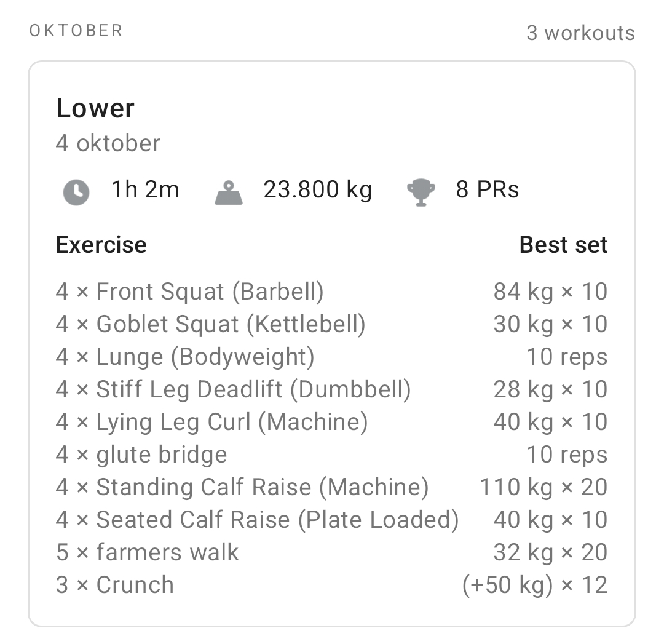Open Stiff Leg Deadlift (Dumbbell) entry
This screenshot has height=644, width=664.
coord(233,389)
